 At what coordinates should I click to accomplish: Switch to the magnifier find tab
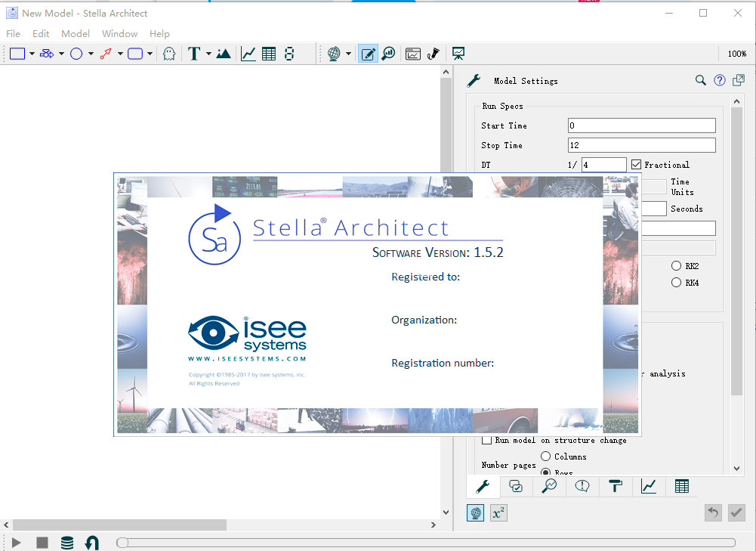549,486
